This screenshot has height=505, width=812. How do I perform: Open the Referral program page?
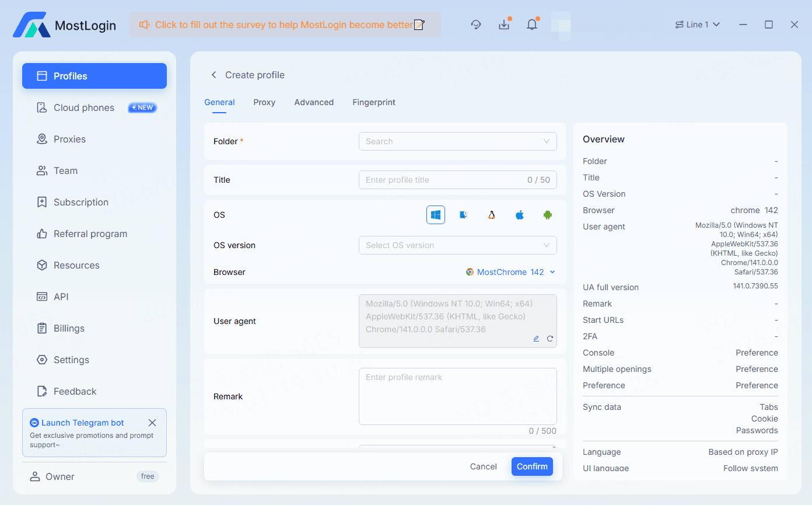pos(90,234)
